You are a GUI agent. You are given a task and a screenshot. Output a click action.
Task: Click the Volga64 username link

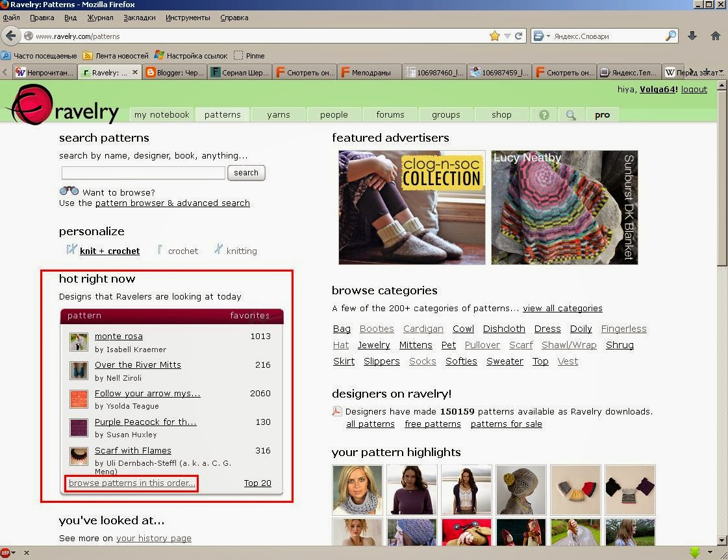(x=659, y=89)
